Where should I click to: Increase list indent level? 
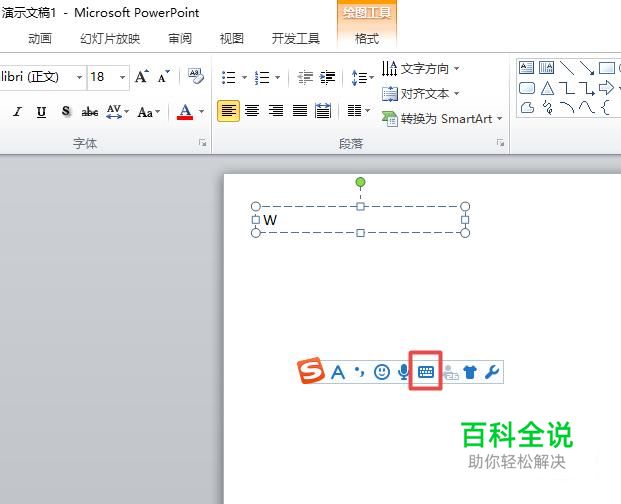(328, 77)
